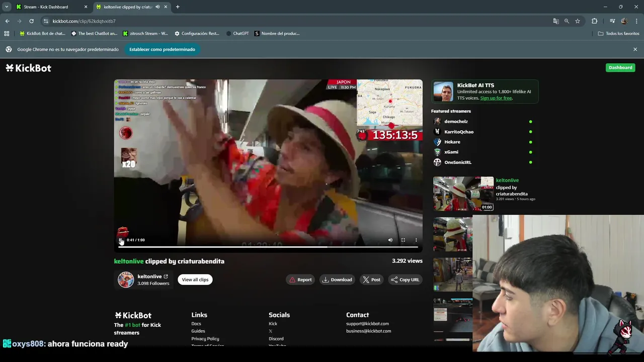This screenshot has height=362, width=644.
Task: Click the KickBot logo in the header
Action: 28,68
